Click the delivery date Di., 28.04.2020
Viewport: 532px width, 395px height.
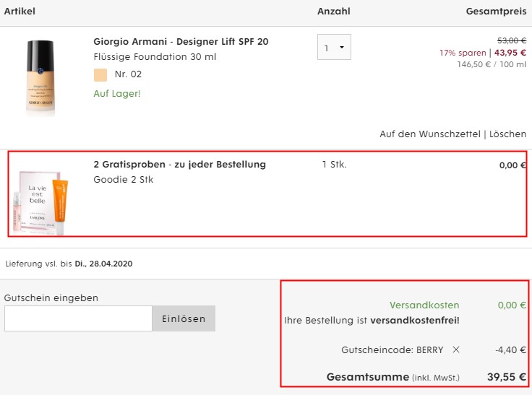pyautogui.click(x=103, y=264)
